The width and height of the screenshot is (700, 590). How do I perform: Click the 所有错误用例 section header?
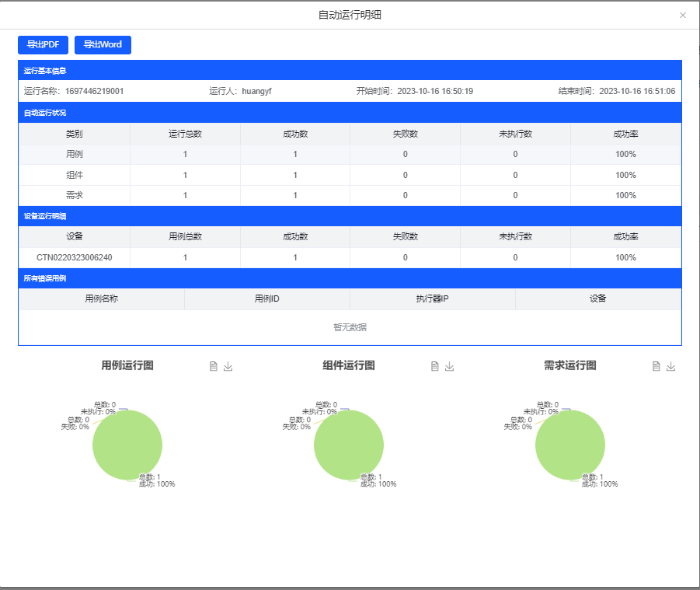coord(45,278)
